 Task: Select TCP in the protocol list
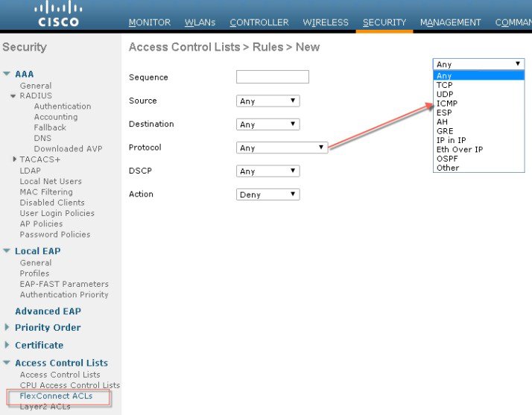tap(479, 85)
